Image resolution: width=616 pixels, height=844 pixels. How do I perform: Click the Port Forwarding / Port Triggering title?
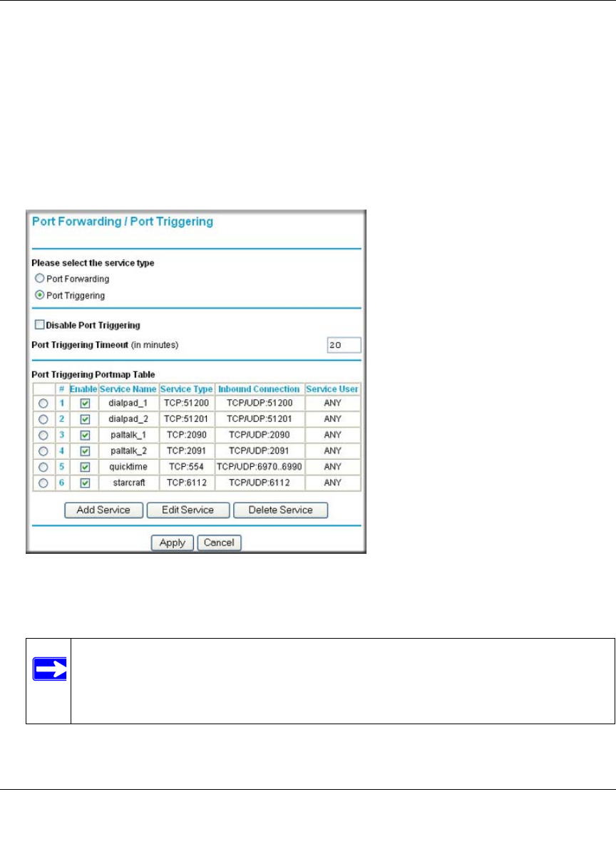(x=122, y=222)
